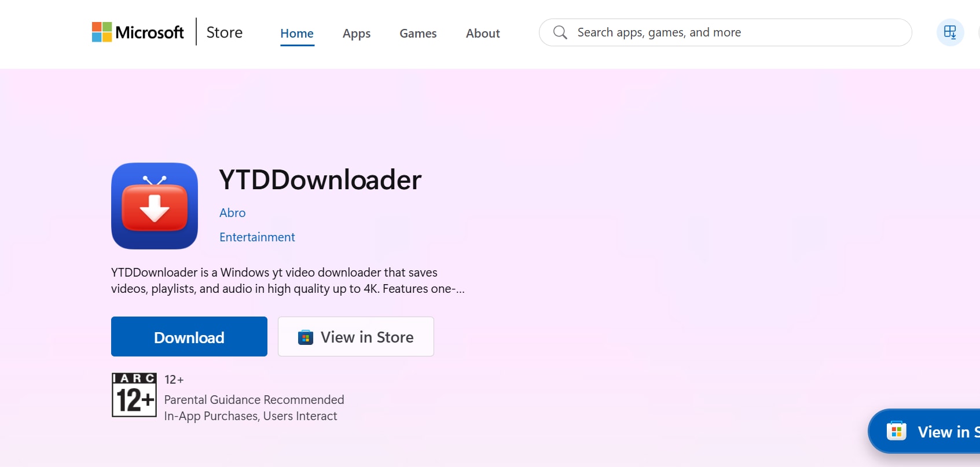Go to the Home tab

297,34
